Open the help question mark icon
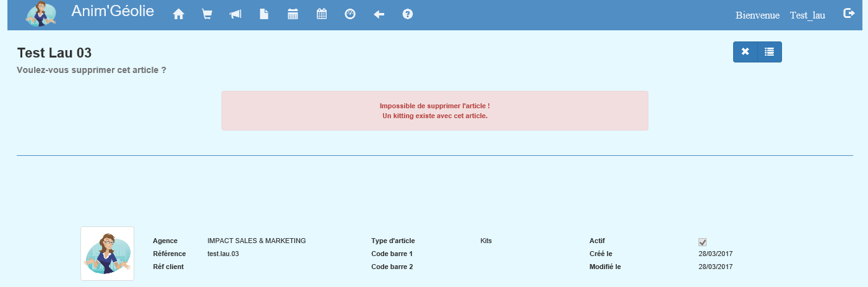This screenshot has width=868, height=287. point(408,14)
